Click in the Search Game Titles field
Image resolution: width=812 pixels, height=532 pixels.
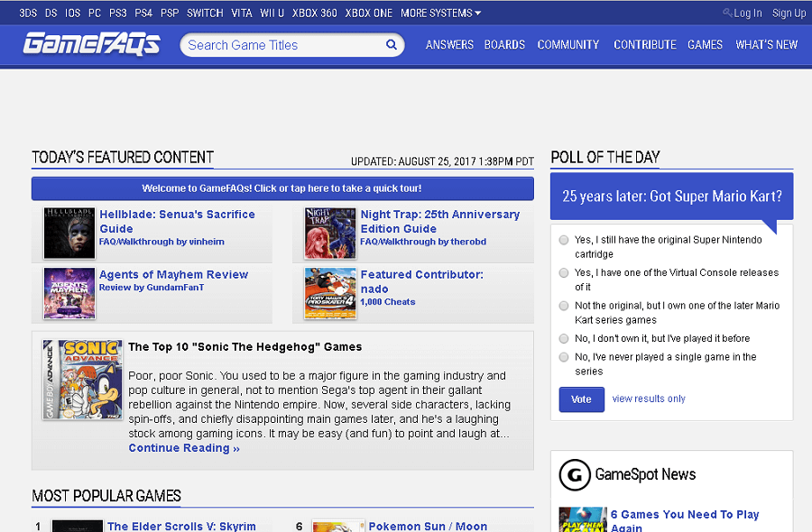[282, 45]
